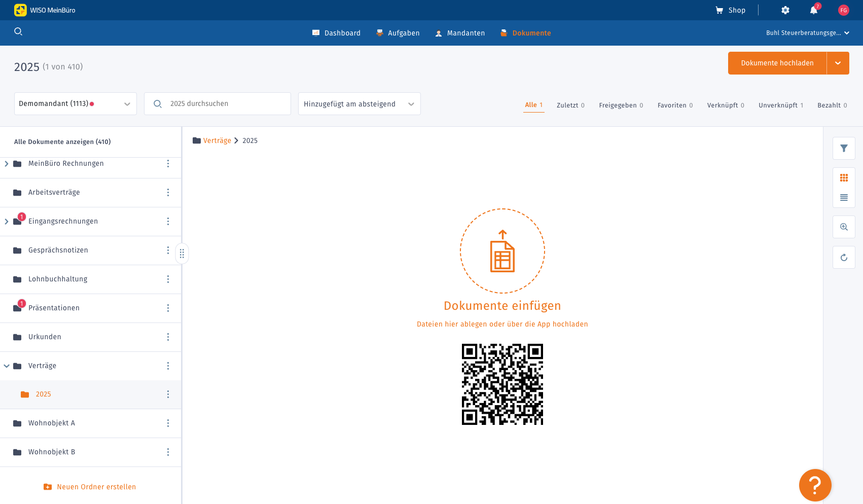Open Lohnbuchhaltung folder options menu
The image size is (863, 504).
[168, 279]
